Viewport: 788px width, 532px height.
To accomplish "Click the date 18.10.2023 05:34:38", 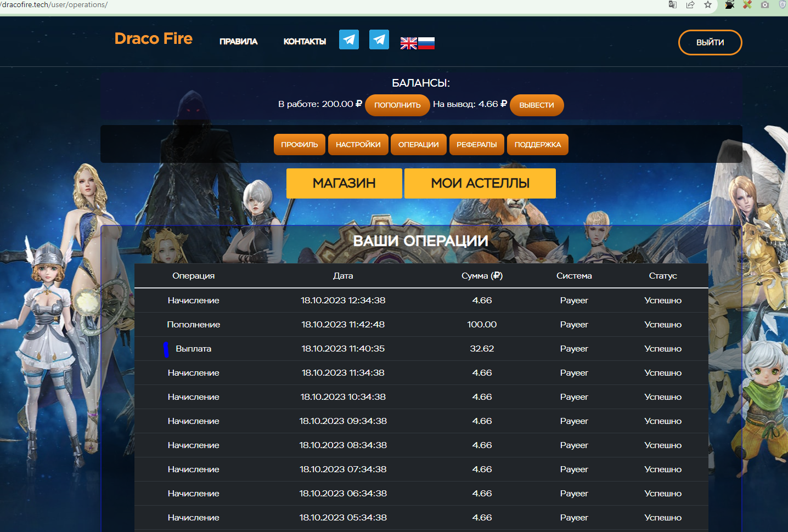I will (x=343, y=518).
